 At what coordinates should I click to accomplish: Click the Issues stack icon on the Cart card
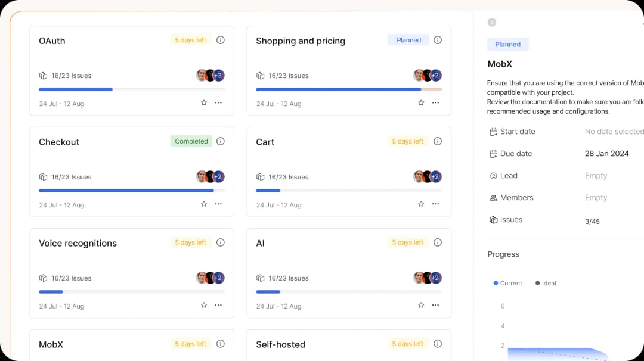[261, 176]
